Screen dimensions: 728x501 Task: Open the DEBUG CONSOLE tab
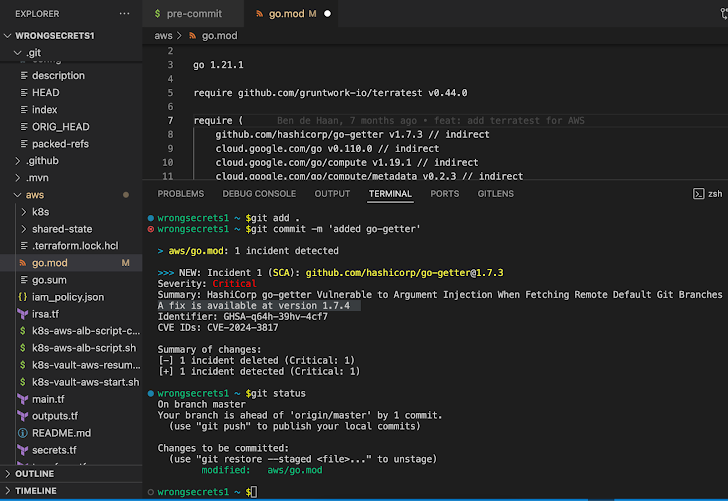pos(259,194)
